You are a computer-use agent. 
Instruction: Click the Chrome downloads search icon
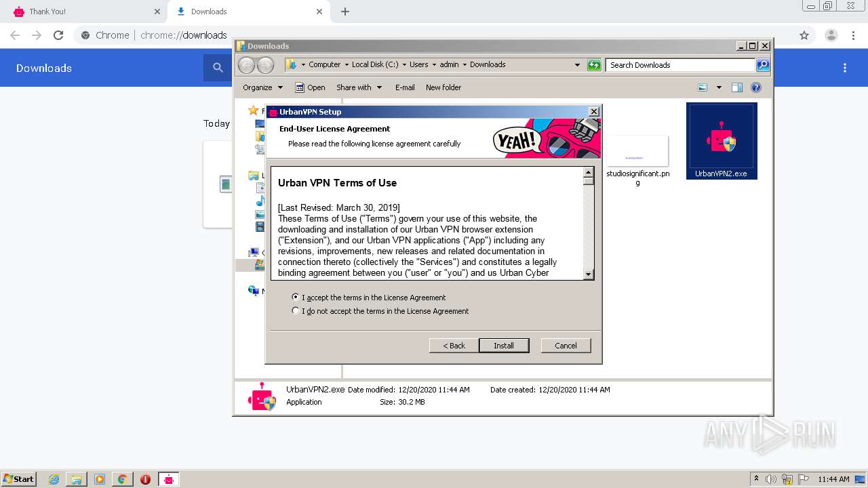(x=218, y=68)
